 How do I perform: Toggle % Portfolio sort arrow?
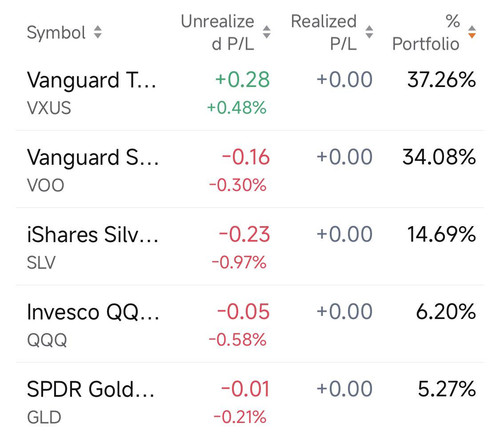tap(472, 32)
